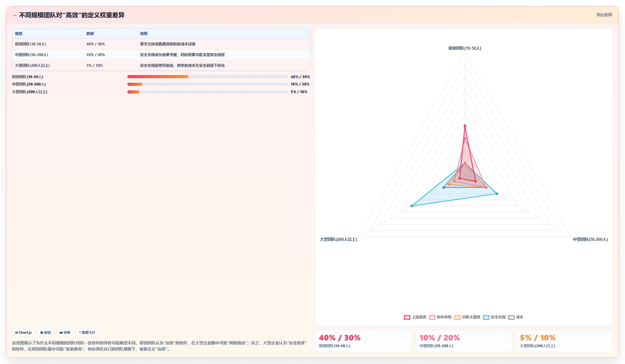
Task: Click the topmost red radar data point
Action: click(x=465, y=126)
